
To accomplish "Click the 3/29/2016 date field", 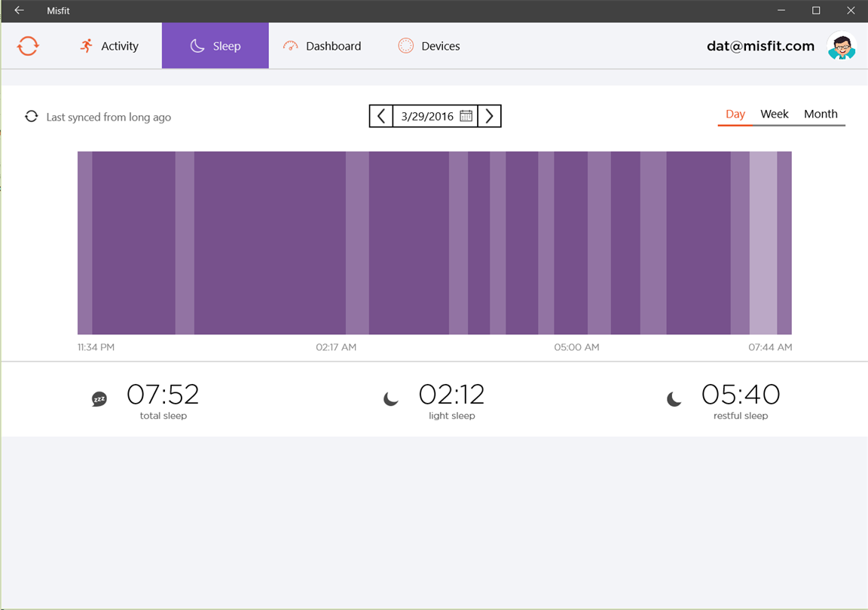I will pyautogui.click(x=435, y=116).
